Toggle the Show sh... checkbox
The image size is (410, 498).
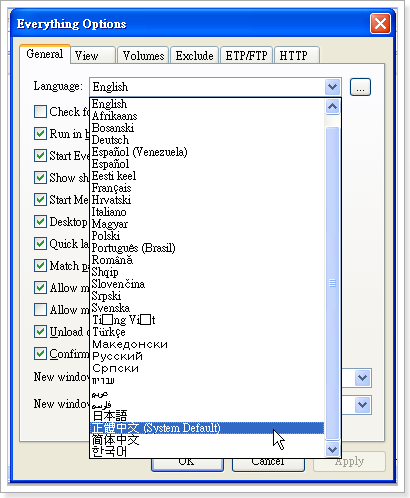click(40, 177)
